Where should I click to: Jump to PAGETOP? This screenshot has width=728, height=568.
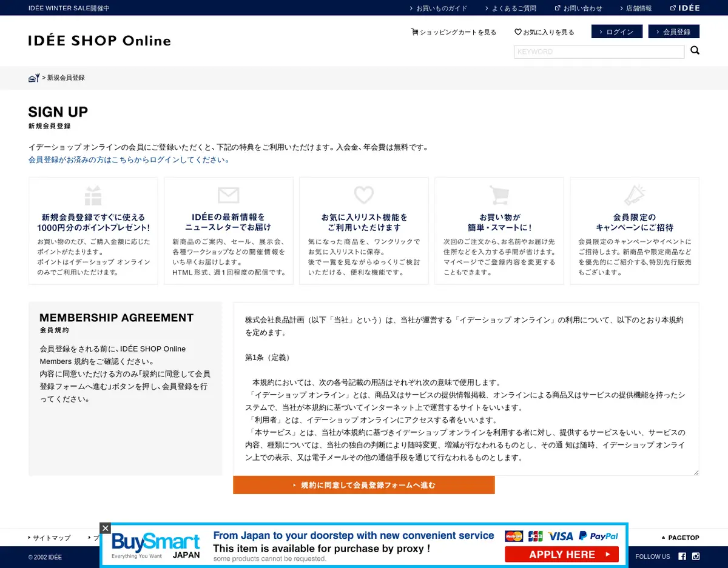click(x=680, y=538)
